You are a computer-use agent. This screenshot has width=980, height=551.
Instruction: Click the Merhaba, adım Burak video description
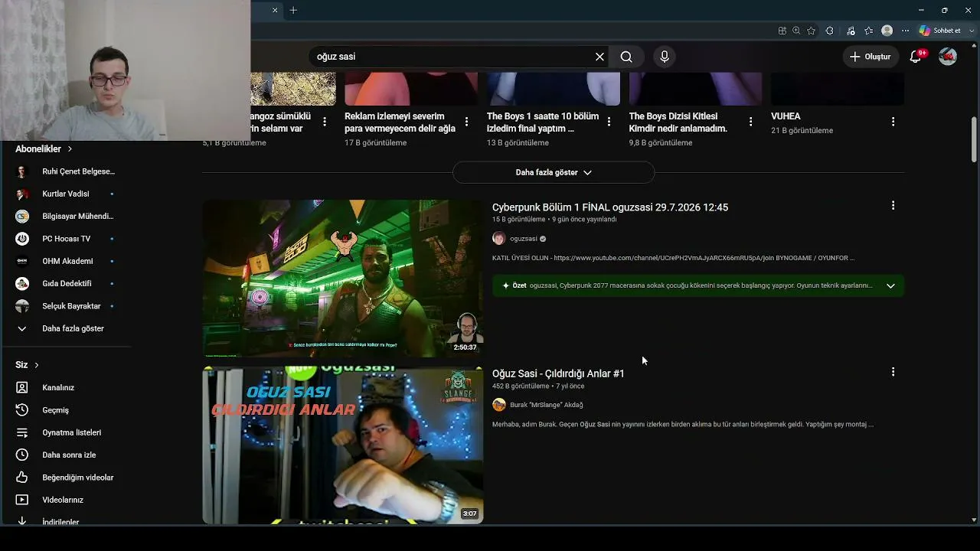tap(683, 425)
